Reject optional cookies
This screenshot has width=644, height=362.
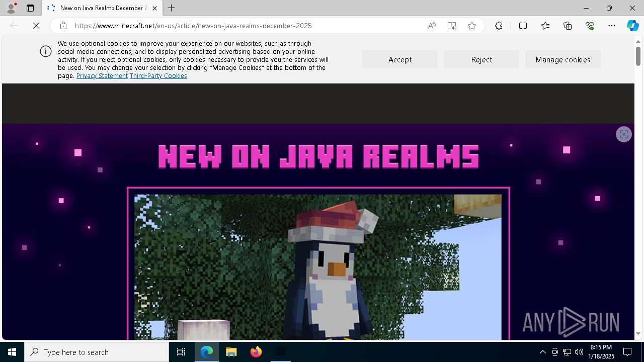[x=481, y=59]
